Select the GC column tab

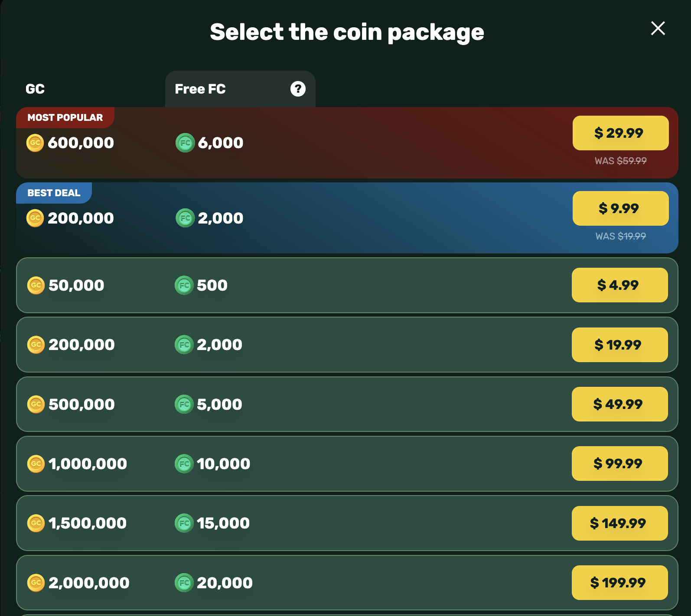point(35,89)
